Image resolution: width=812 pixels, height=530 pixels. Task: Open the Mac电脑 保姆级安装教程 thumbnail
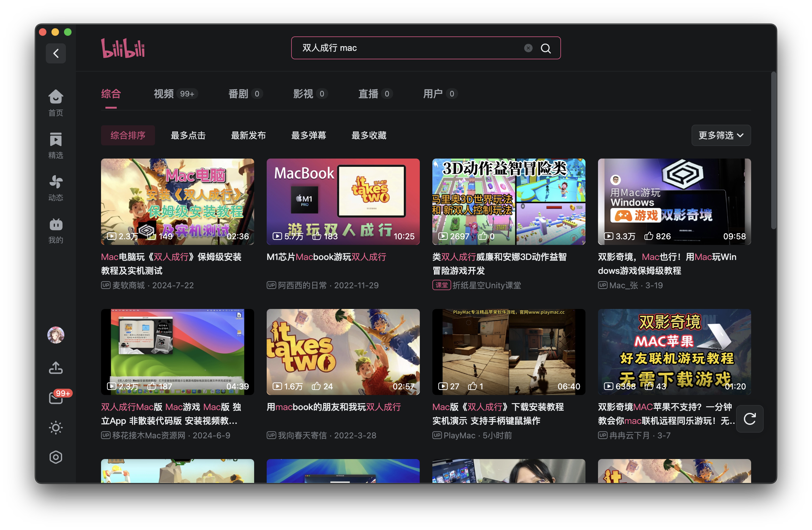(x=177, y=202)
